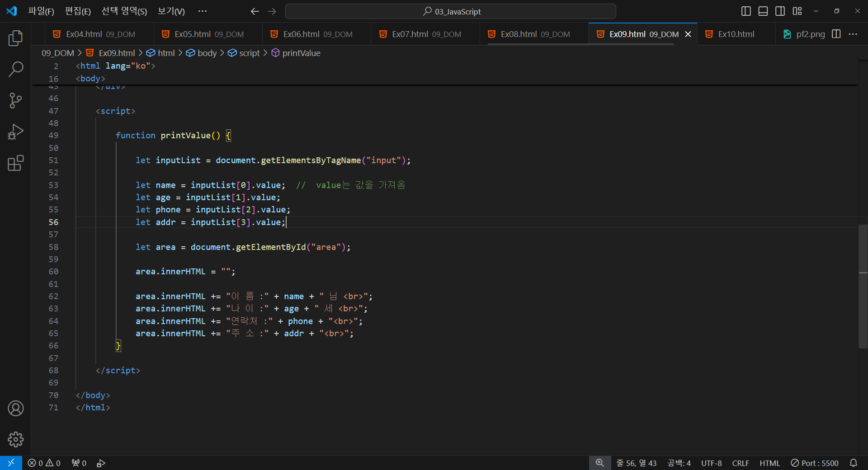Click the 09_DOM breadcrumb folder

pyautogui.click(x=58, y=53)
